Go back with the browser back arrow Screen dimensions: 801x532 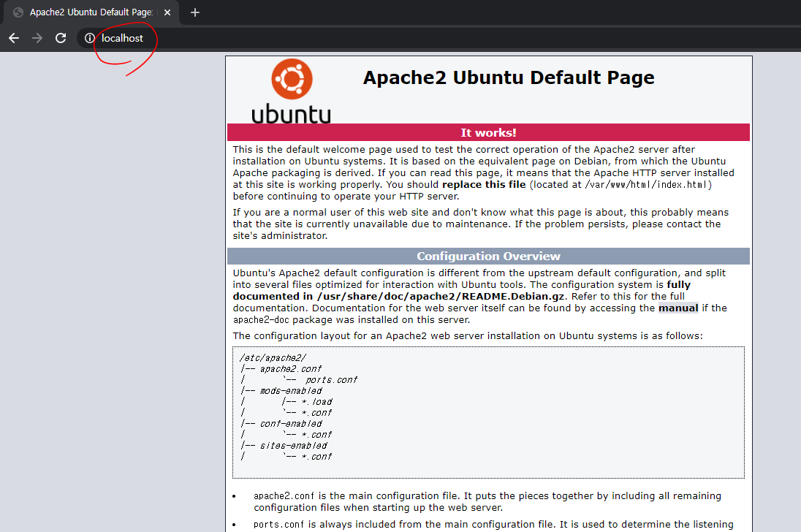tap(14, 38)
